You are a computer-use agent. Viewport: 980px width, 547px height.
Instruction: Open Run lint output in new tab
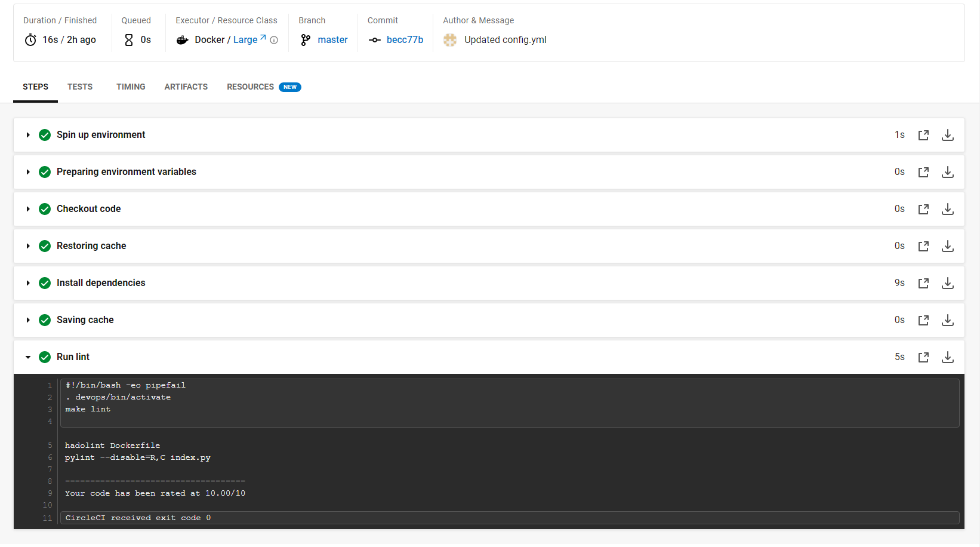[x=923, y=357]
